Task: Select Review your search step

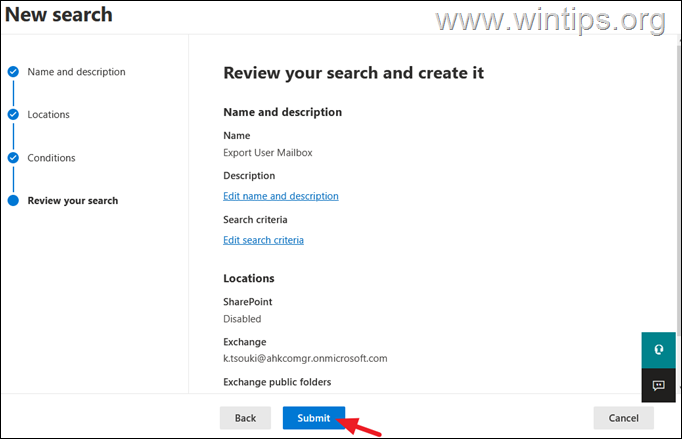Action: [x=73, y=201]
